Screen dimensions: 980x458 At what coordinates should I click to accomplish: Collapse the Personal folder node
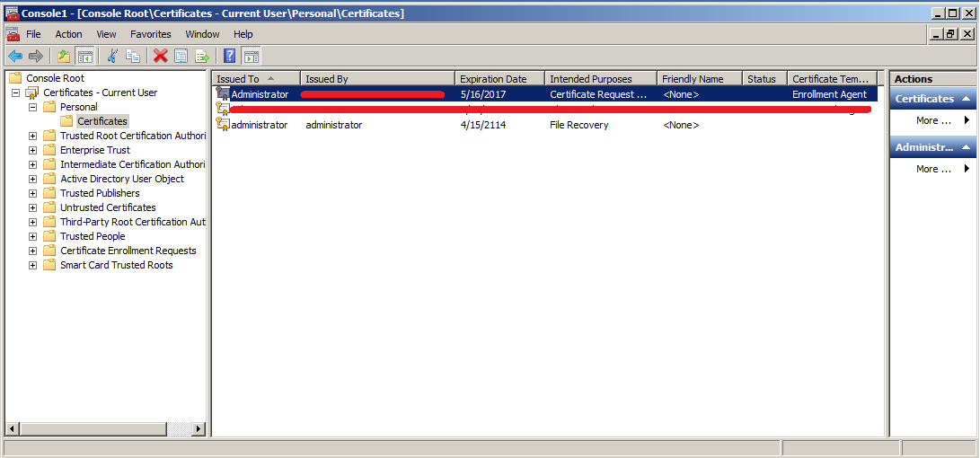[33, 107]
